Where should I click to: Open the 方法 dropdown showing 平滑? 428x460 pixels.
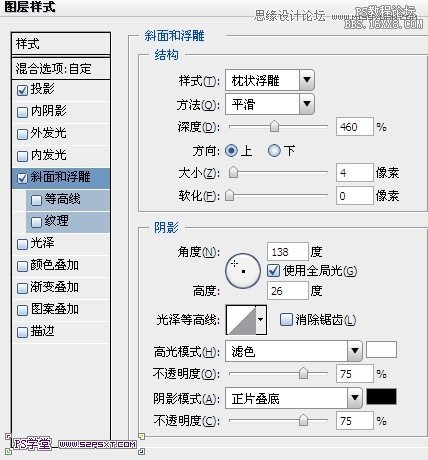click(x=269, y=104)
